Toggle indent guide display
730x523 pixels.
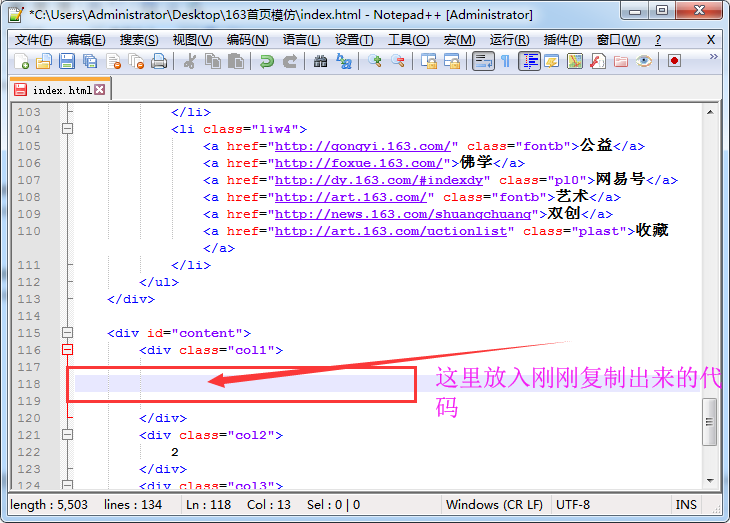click(x=529, y=61)
